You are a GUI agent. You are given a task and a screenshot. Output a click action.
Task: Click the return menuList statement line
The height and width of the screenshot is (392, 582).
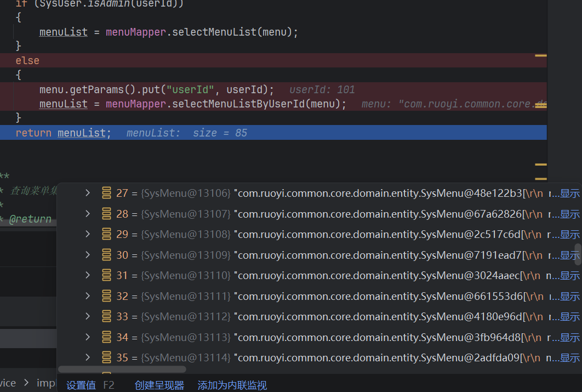click(273, 133)
